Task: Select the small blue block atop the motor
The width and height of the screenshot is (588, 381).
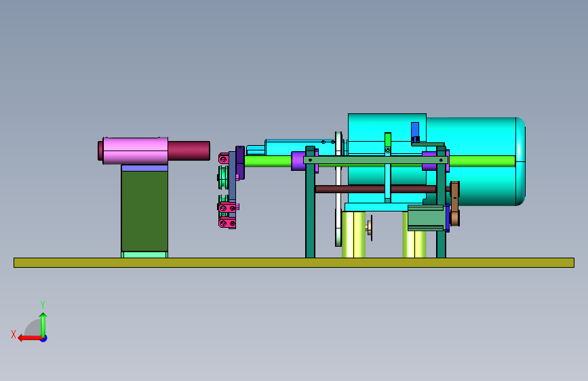Action: click(415, 129)
